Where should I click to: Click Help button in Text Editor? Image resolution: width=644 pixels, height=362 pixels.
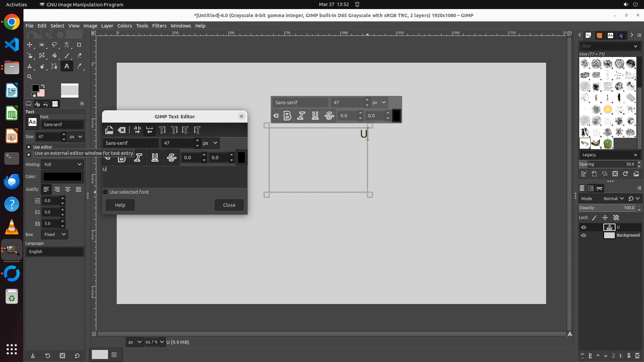120,205
